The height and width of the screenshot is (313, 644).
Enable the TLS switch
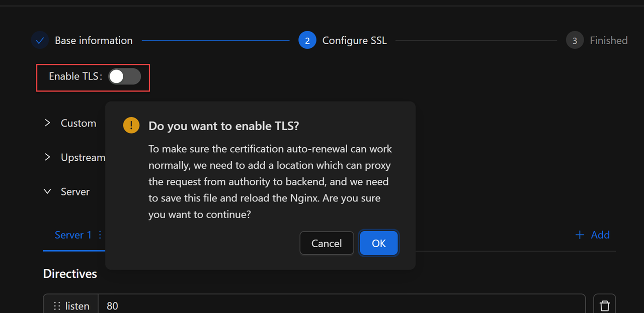coord(124,76)
